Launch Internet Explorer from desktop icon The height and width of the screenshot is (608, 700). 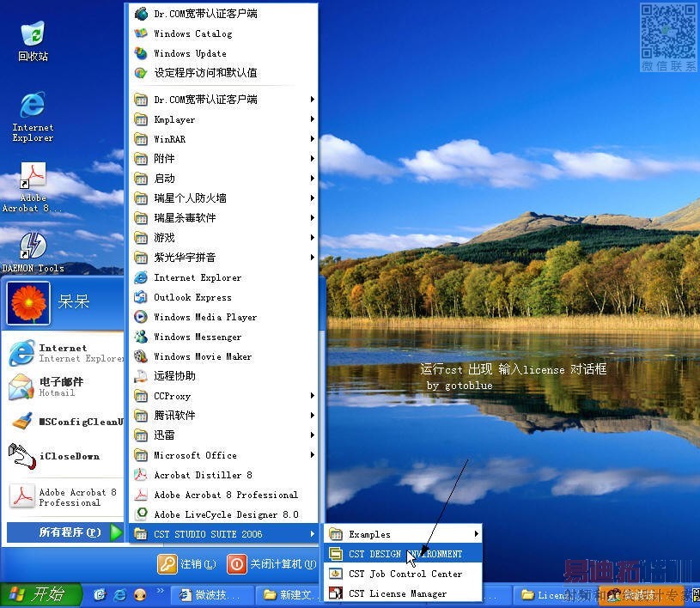(33, 106)
